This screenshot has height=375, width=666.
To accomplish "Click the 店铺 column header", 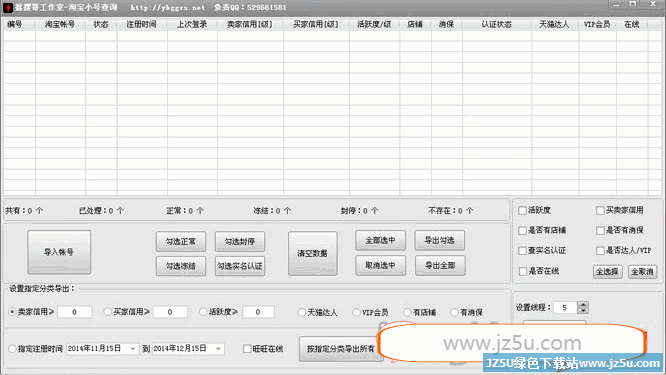I will [415, 24].
